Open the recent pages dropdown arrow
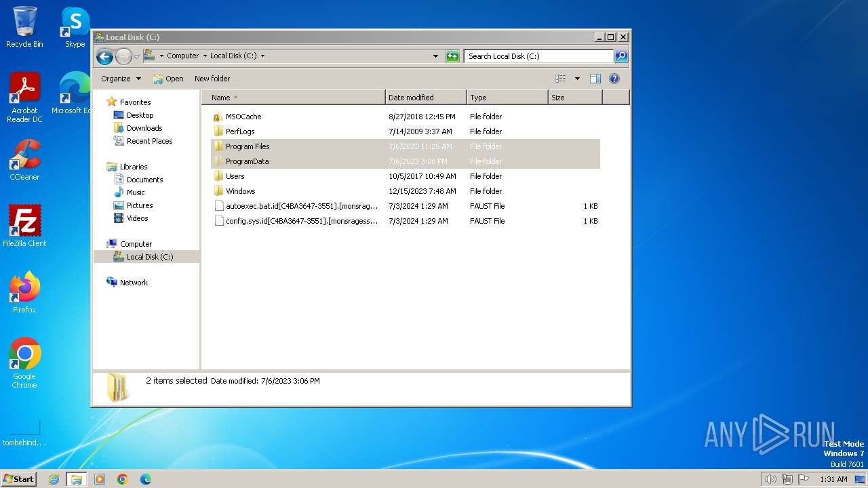The height and width of the screenshot is (488, 868). click(x=136, y=56)
